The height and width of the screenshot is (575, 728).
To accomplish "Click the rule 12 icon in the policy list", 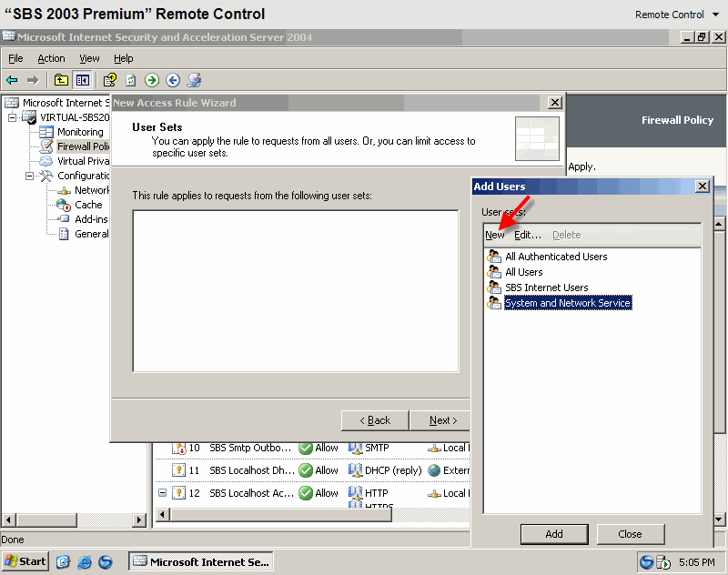I will (178, 493).
